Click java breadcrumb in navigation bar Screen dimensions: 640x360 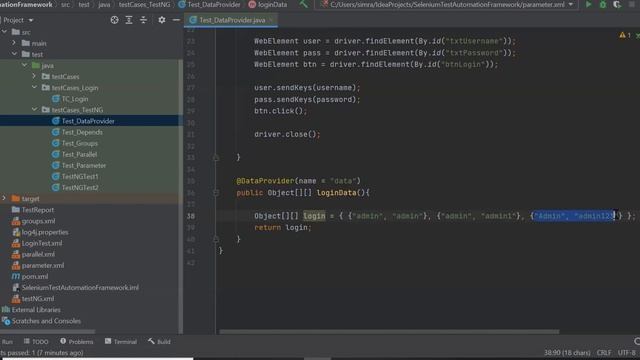(104, 4)
